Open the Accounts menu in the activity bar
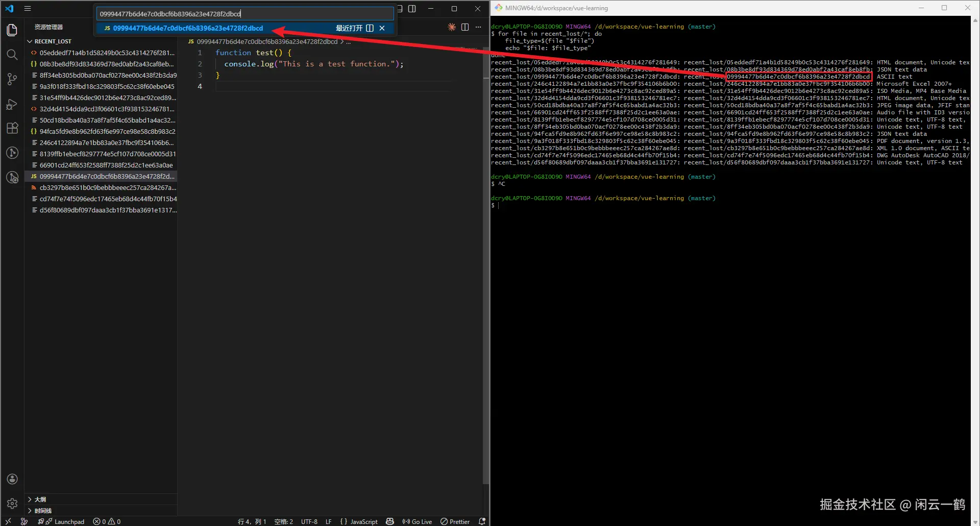The image size is (980, 526). tap(12, 479)
